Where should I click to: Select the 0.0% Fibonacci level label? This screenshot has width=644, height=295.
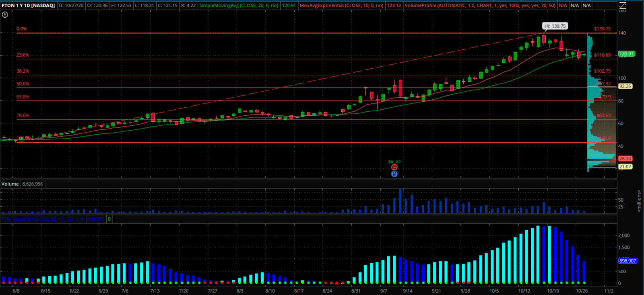[x=22, y=29]
